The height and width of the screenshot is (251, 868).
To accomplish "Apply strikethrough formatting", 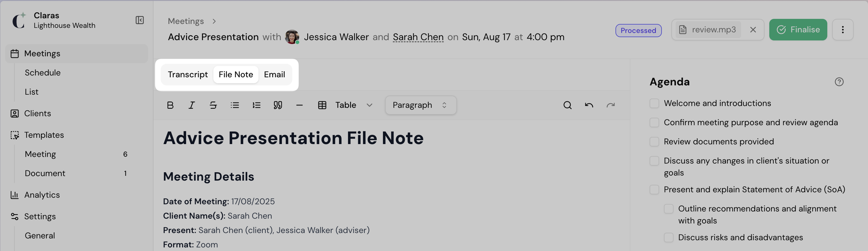I will pos(213,105).
